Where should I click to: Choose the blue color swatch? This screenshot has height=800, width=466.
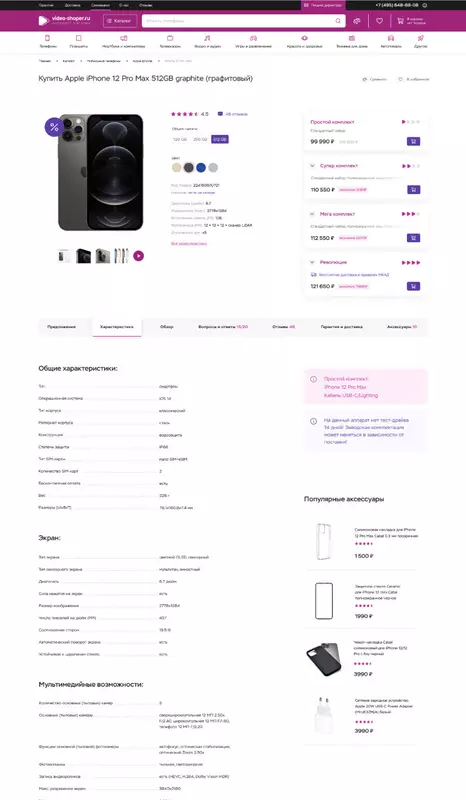click(201, 167)
